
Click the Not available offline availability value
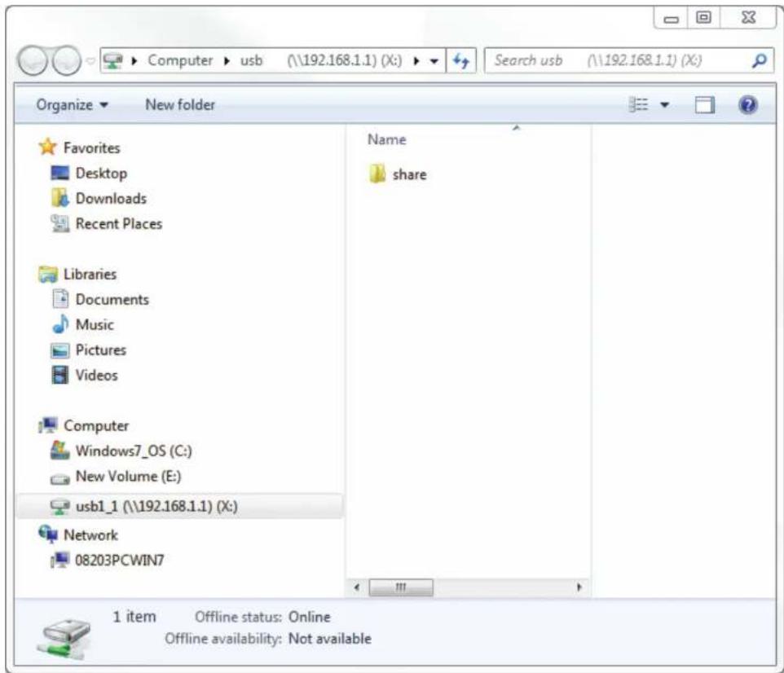[329, 639]
